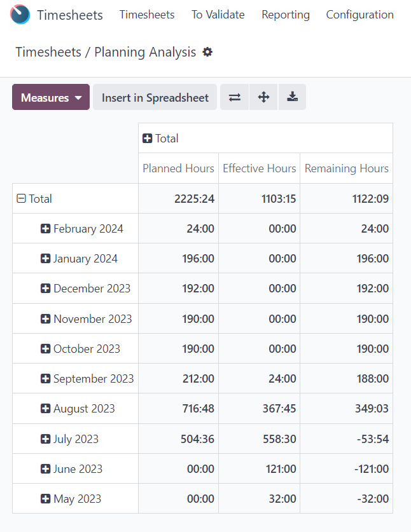Download the pivot table as xlsx
Image resolution: width=411 pixels, height=532 pixels.
click(x=293, y=97)
